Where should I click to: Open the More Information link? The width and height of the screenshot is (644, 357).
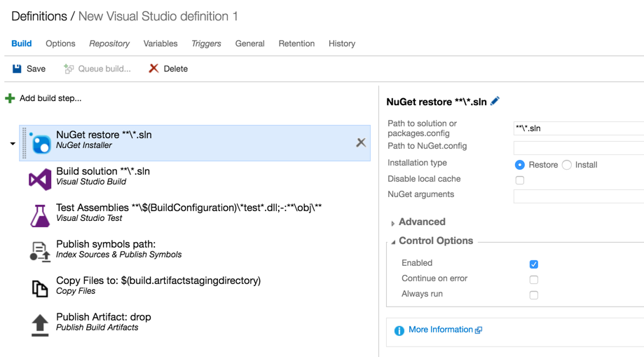click(441, 330)
